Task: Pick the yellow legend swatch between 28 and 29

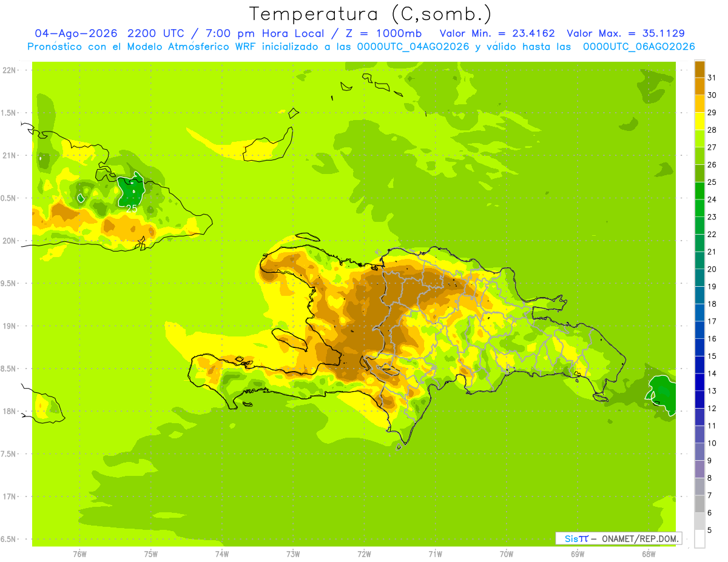Action: (699, 121)
